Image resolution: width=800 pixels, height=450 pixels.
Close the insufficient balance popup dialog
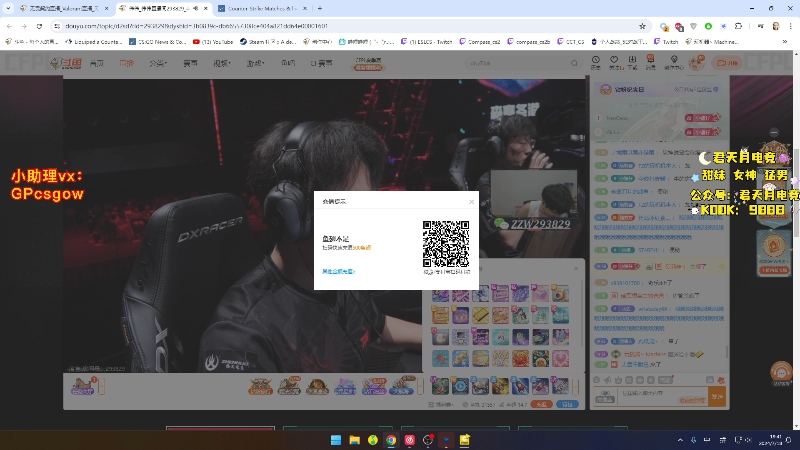point(471,202)
